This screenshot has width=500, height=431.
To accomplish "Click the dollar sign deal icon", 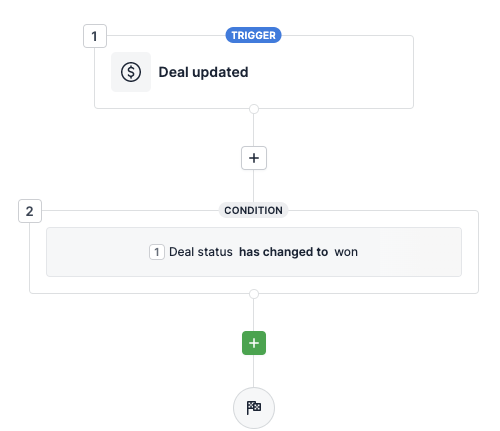I will tap(131, 72).
